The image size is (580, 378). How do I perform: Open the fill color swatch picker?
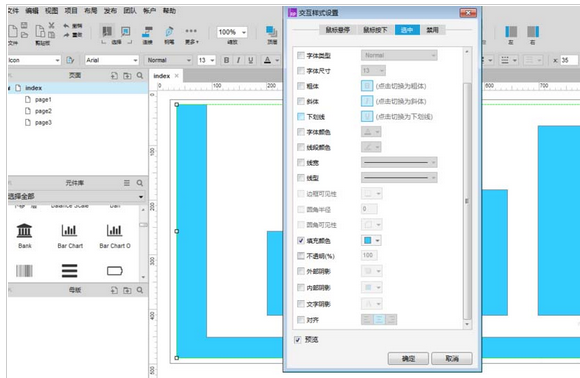pyautogui.click(x=371, y=241)
